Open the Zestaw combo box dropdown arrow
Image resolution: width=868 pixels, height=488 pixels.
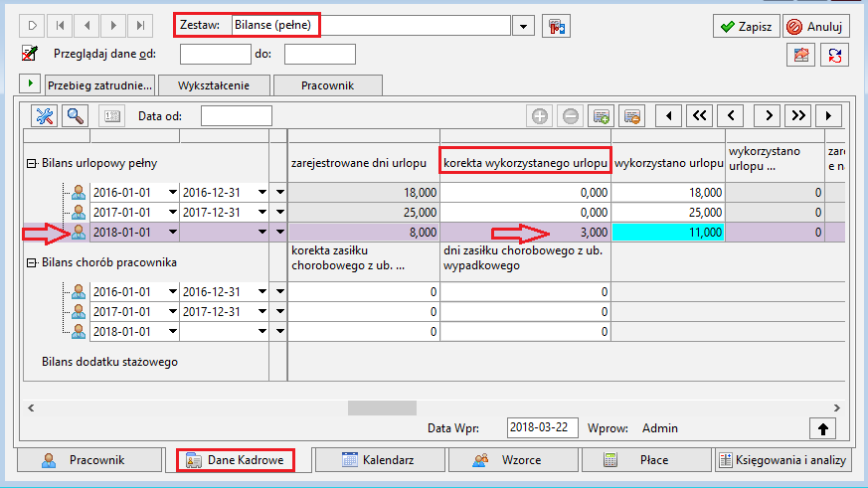point(523,26)
